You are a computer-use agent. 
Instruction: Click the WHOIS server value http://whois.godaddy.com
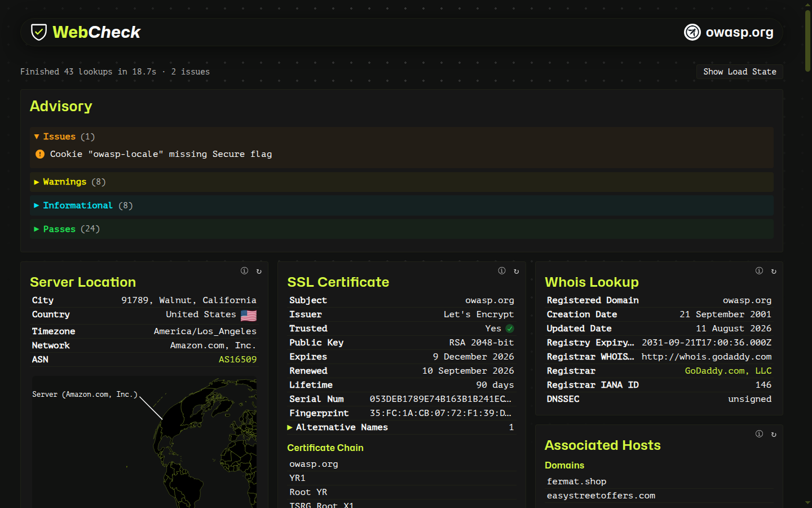[707, 357]
